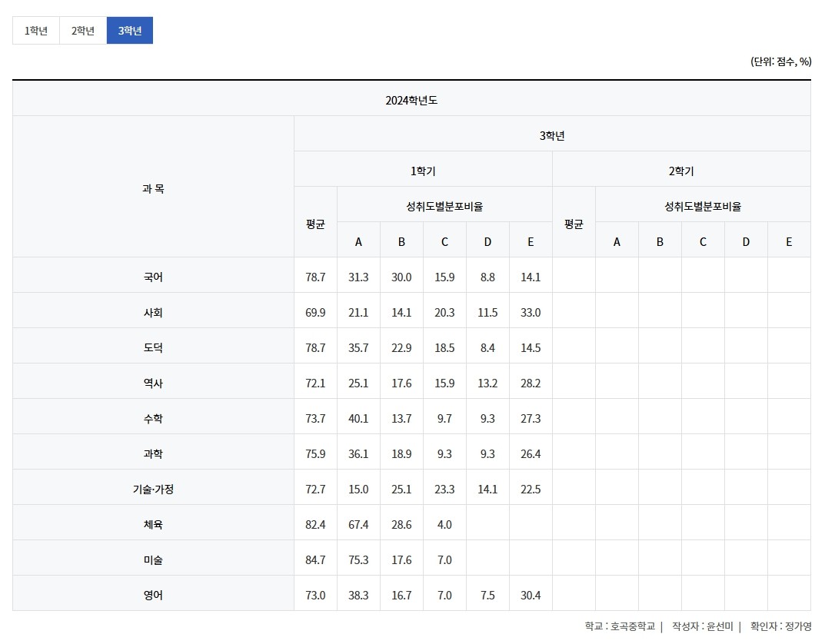Click the 33.0 value in 사회 row

pos(531,312)
